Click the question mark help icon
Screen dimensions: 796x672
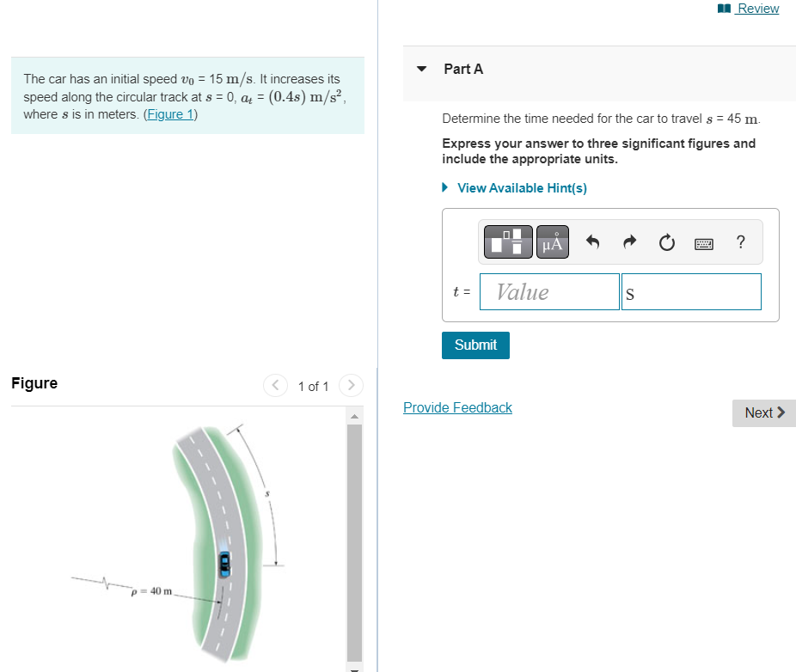pos(740,241)
